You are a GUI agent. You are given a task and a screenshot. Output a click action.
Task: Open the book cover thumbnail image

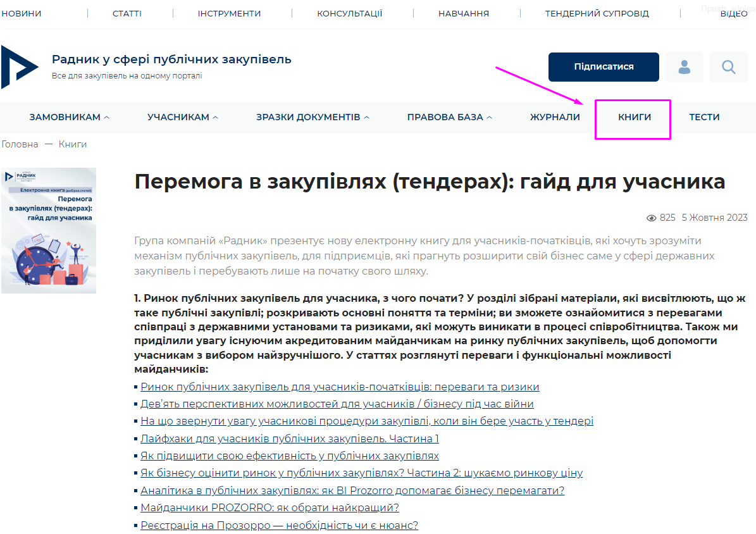point(49,230)
